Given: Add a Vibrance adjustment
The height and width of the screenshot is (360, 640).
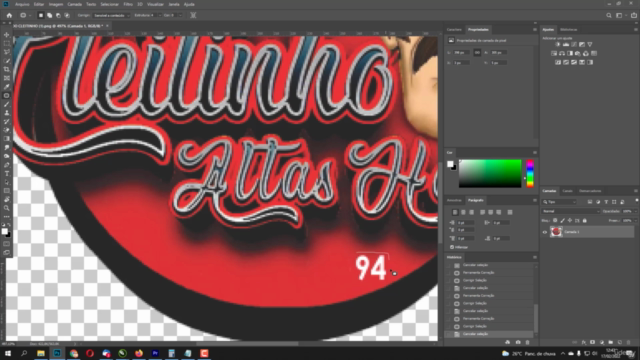Looking at the screenshot, I should (590, 44).
